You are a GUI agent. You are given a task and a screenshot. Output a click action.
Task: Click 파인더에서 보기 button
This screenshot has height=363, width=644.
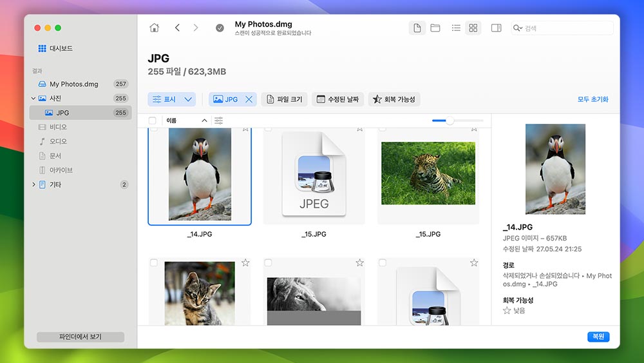(80, 337)
